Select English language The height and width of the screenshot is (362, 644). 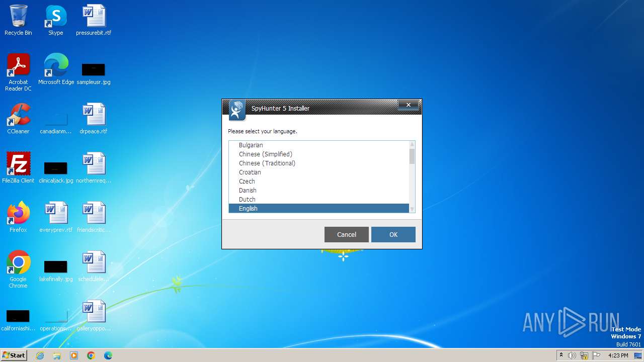click(x=319, y=209)
